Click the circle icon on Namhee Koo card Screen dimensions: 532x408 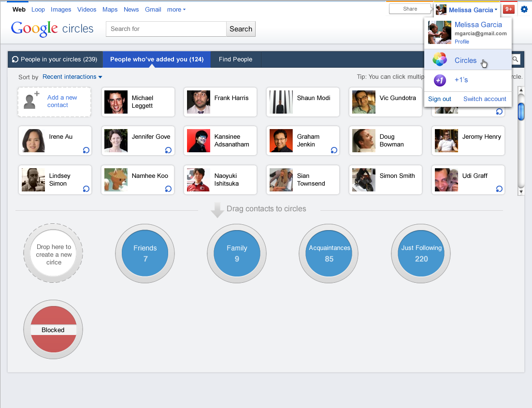point(168,189)
